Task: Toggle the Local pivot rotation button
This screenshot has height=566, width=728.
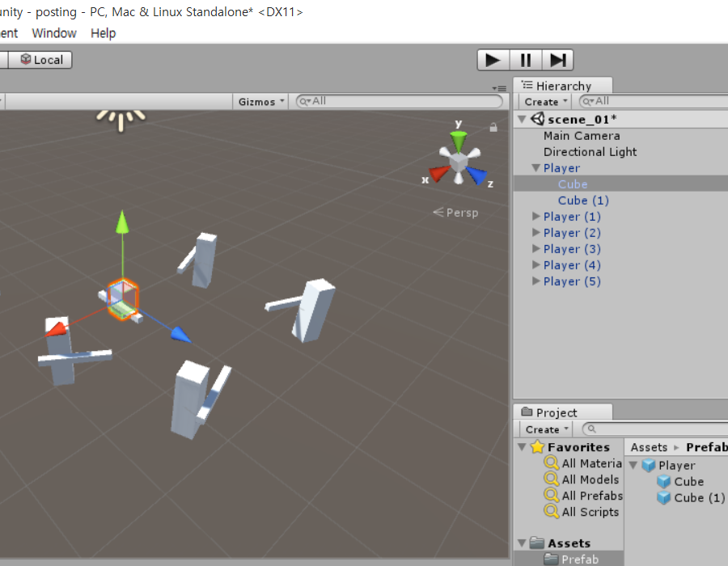Action: 41,60
